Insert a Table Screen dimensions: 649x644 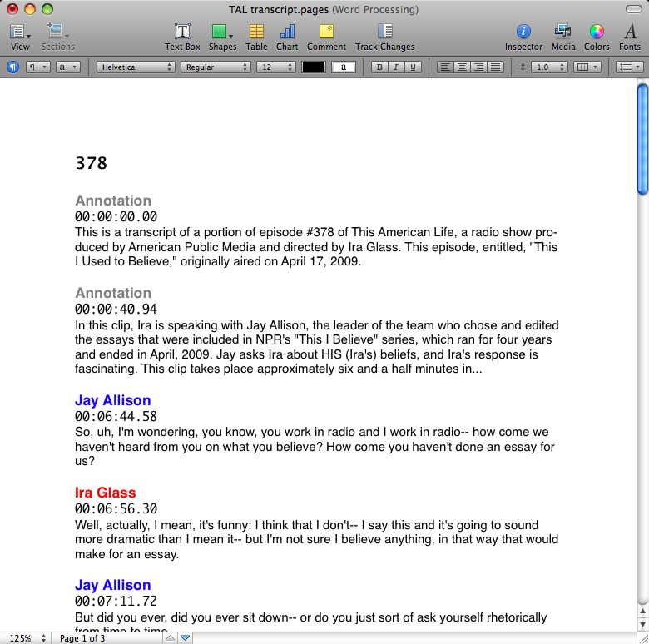click(x=256, y=37)
